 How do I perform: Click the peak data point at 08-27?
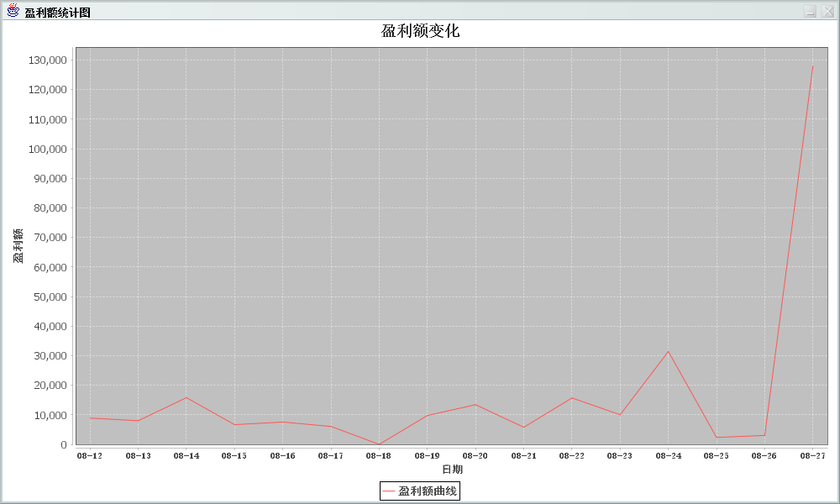click(812, 66)
